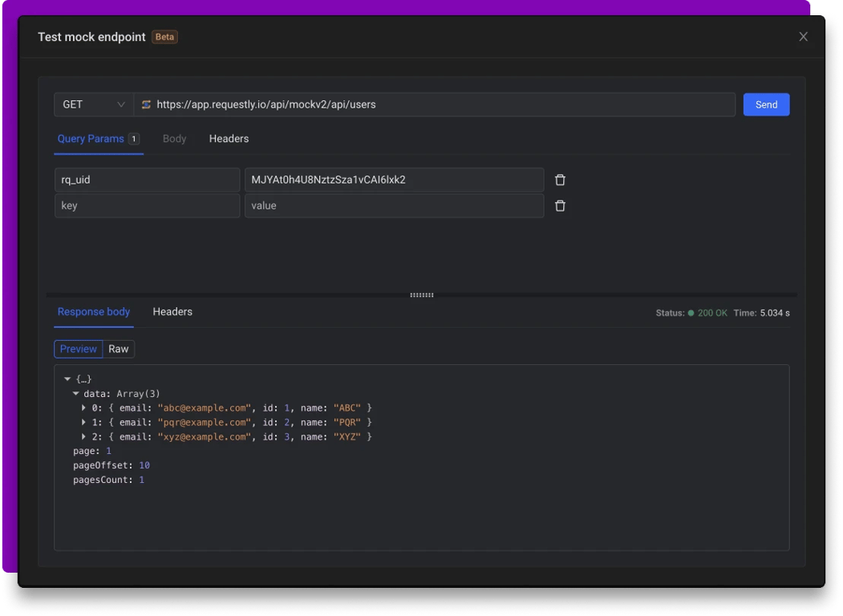Viewport: 843px width, 616px height.
Task: Click trash icon for empty key row
Action: [x=560, y=206]
